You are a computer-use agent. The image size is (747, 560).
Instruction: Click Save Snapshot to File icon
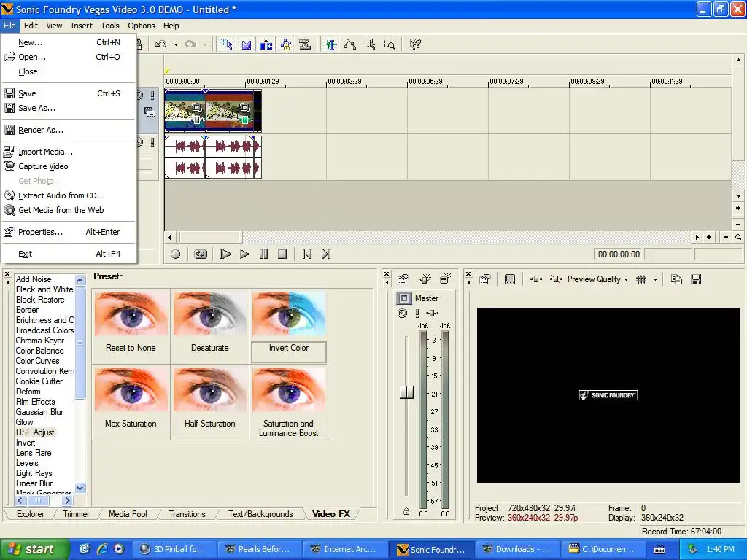coord(696,279)
